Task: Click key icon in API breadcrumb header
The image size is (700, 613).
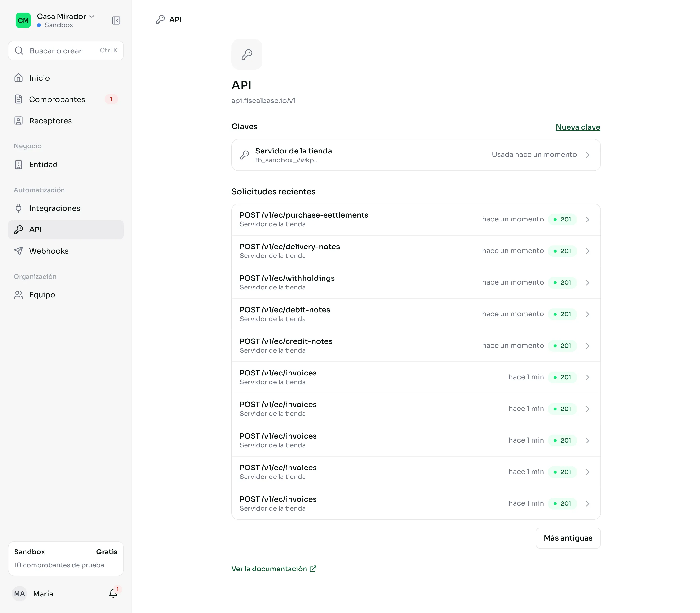Action: (160, 19)
